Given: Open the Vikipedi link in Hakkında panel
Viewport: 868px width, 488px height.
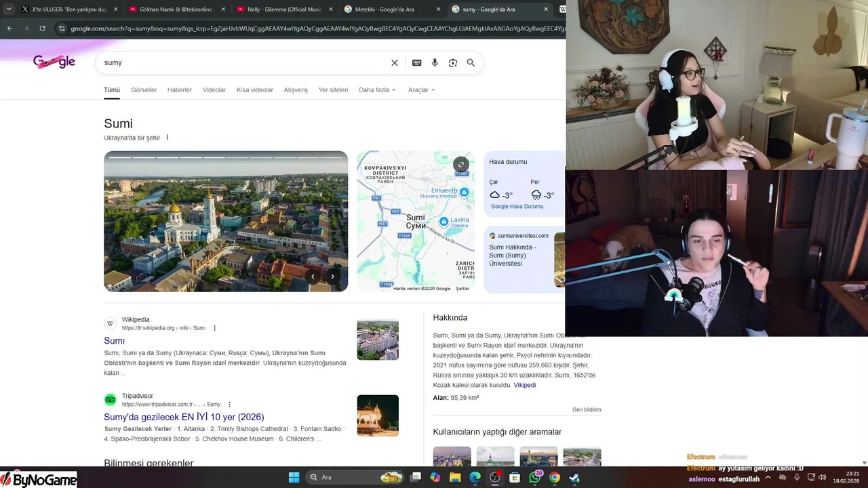Looking at the screenshot, I should [x=525, y=385].
